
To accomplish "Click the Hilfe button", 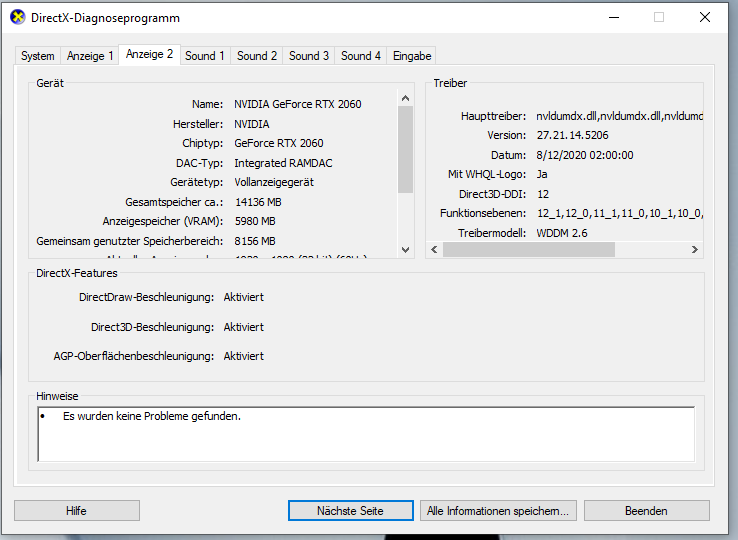I will (x=77, y=511).
